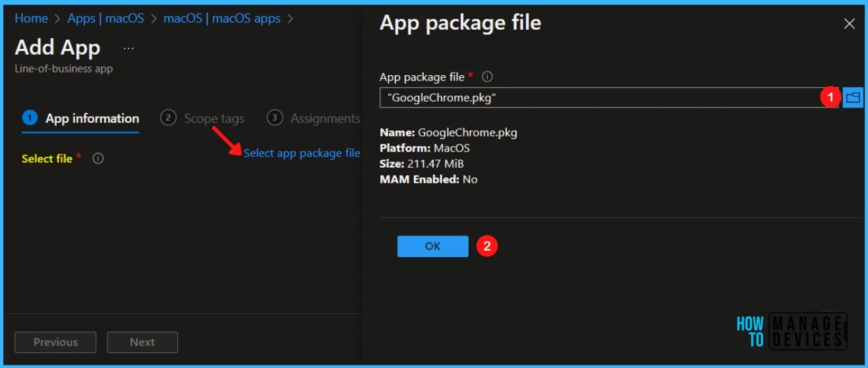The height and width of the screenshot is (368, 868).
Task: Click the folder browse icon for package file
Action: pyautogui.click(x=853, y=98)
